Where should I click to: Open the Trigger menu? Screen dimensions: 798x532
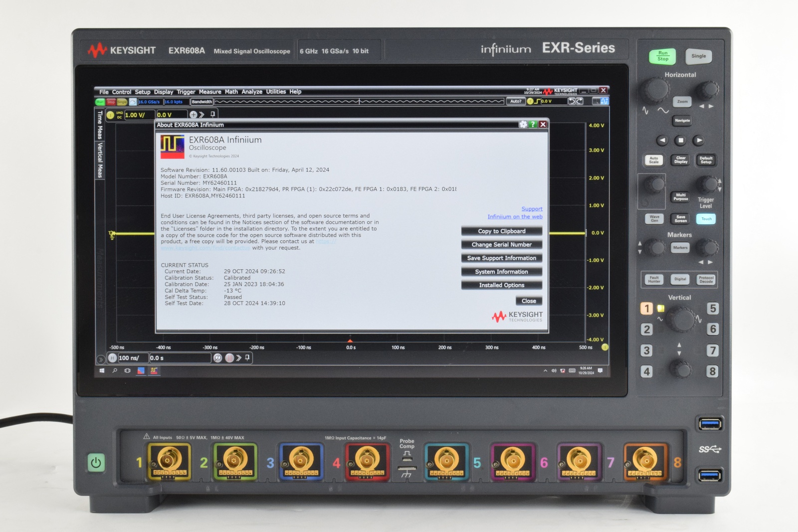coord(186,92)
